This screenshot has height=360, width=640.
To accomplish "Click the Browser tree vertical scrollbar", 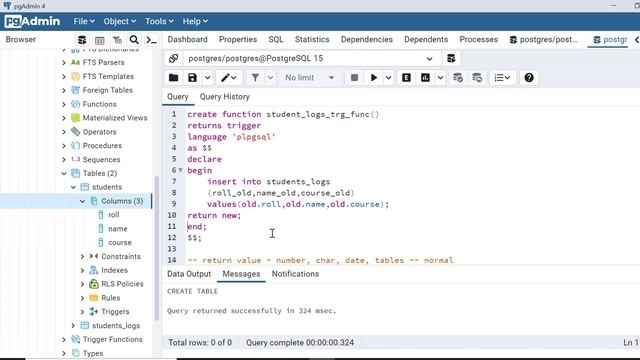I will tap(157, 248).
